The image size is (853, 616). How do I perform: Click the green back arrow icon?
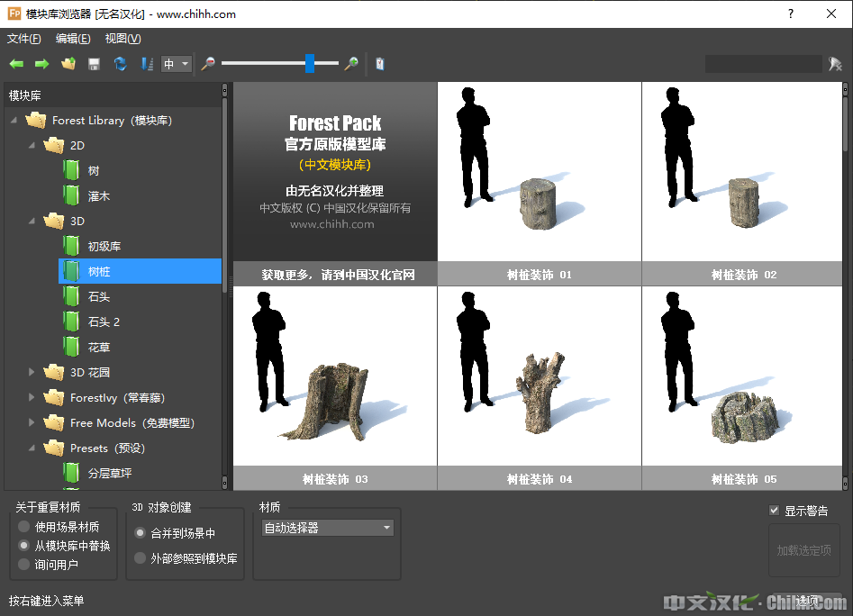pyautogui.click(x=16, y=64)
